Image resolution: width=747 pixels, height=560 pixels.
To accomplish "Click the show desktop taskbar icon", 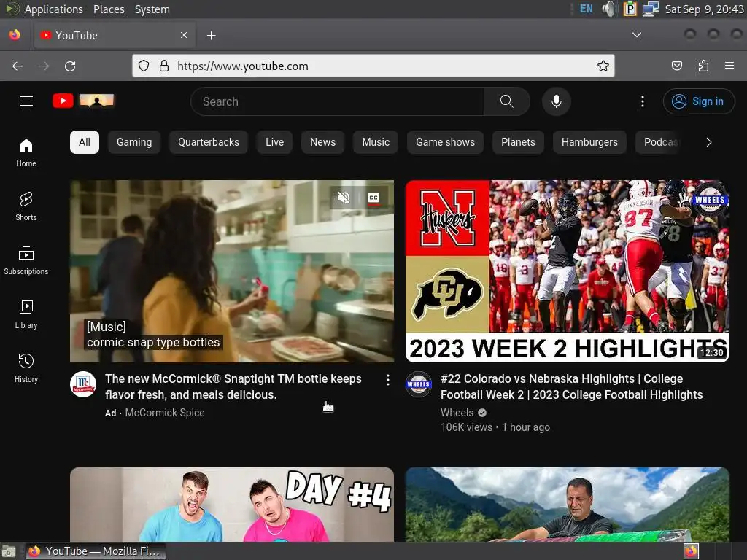I will [x=9, y=551].
